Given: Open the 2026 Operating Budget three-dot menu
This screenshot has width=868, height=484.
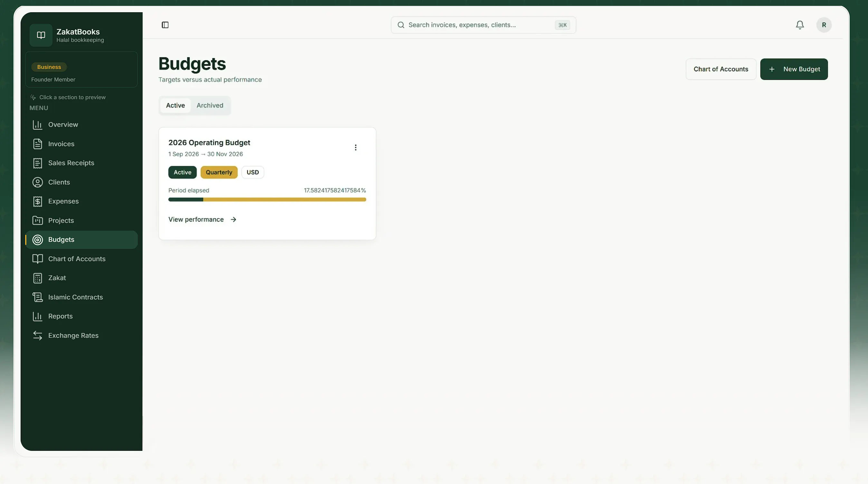Looking at the screenshot, I should [356, 147].
